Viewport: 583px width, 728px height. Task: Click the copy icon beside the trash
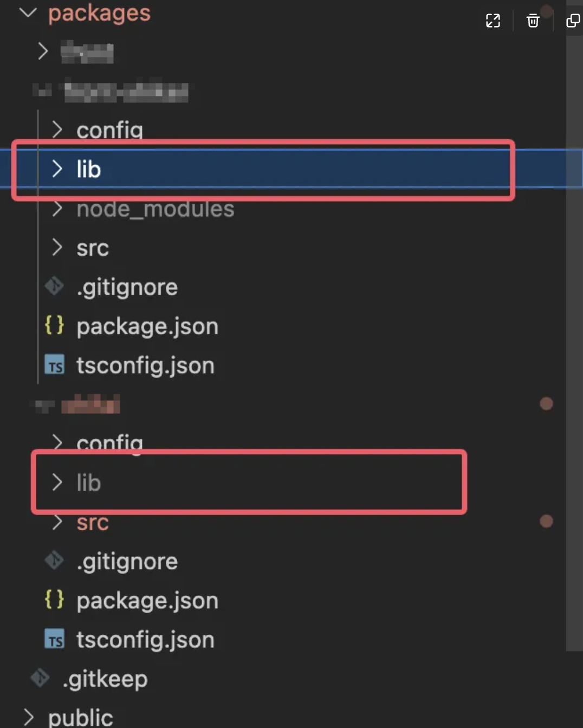coord(573,21)
